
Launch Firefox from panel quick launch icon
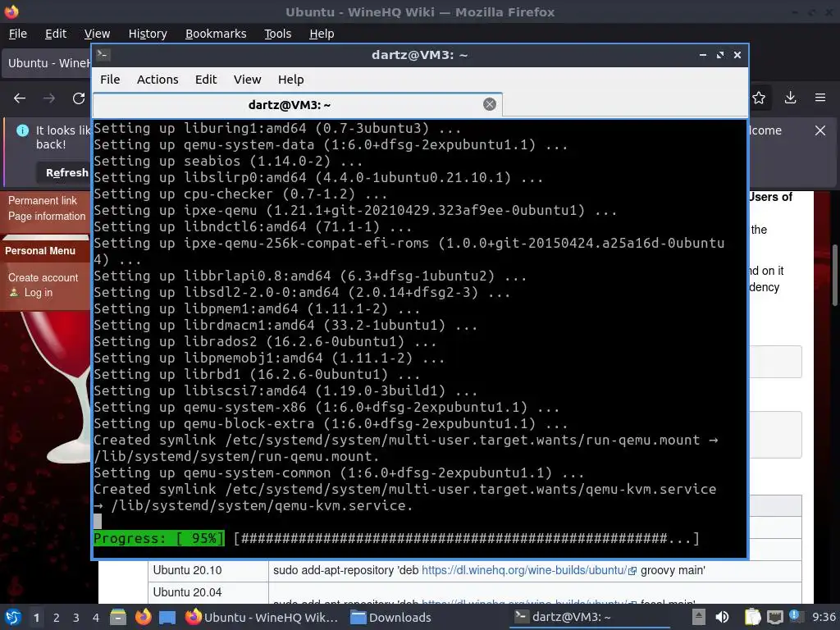pyautogui.click(x=143, y=617)
